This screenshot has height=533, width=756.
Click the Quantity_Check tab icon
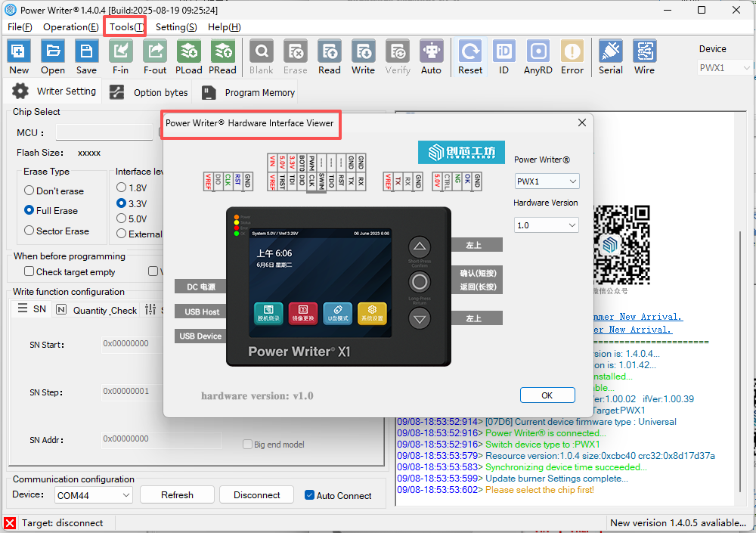[61, 310]
